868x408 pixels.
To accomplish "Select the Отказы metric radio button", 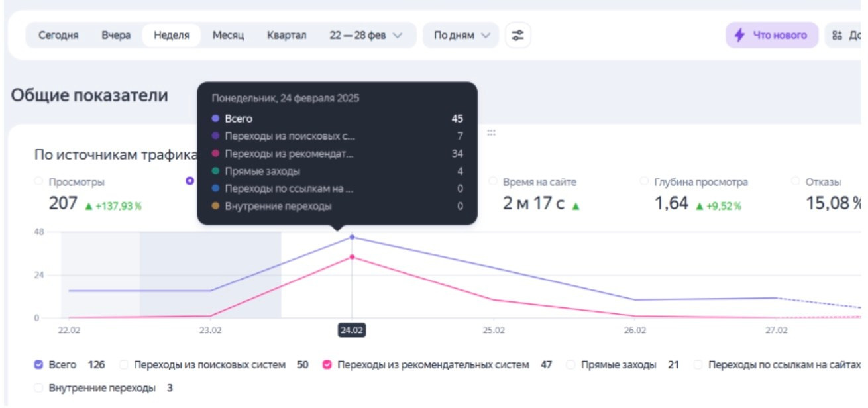I will [795, 181].
